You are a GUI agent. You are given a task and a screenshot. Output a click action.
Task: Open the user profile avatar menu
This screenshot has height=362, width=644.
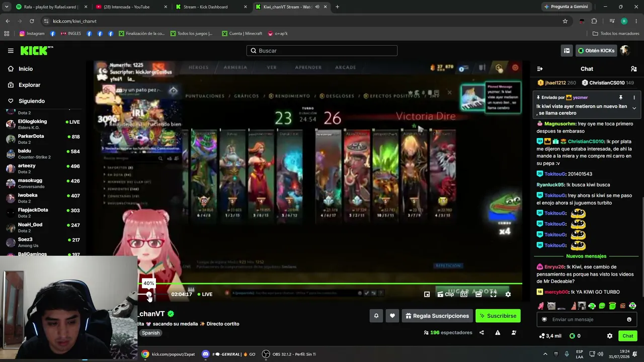(625, 51)
